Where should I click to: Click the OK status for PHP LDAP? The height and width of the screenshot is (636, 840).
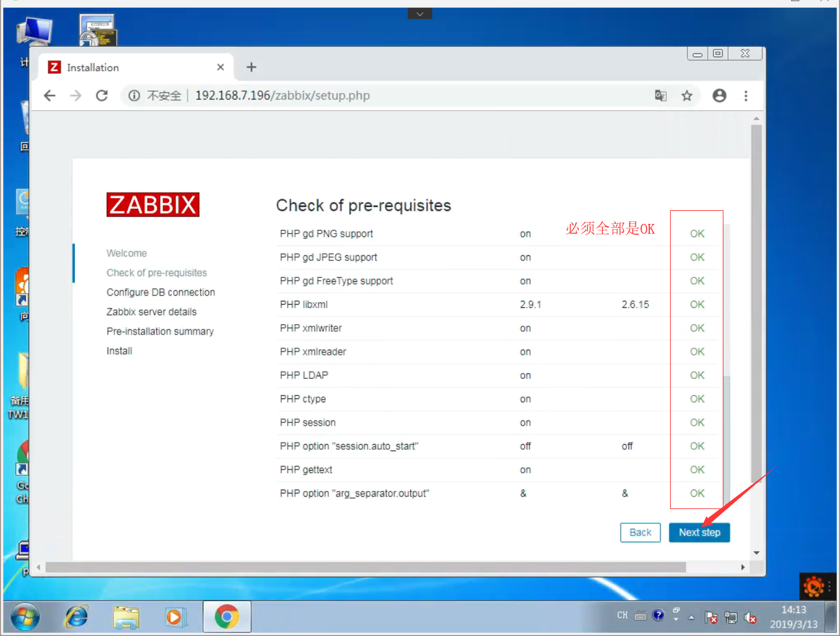tap(697, 376)
